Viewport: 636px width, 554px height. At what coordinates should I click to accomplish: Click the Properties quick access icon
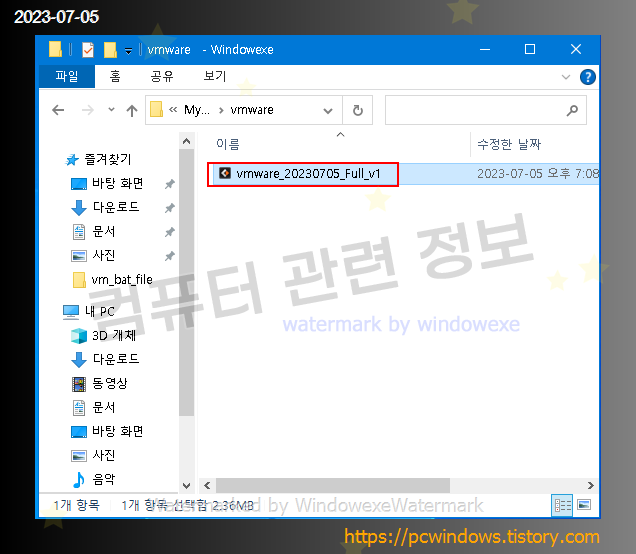88,50
